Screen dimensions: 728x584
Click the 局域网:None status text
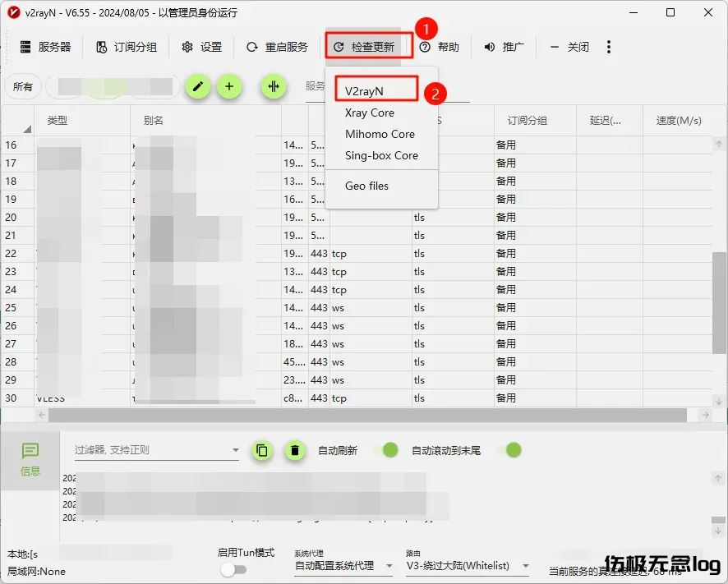point(36,572)
